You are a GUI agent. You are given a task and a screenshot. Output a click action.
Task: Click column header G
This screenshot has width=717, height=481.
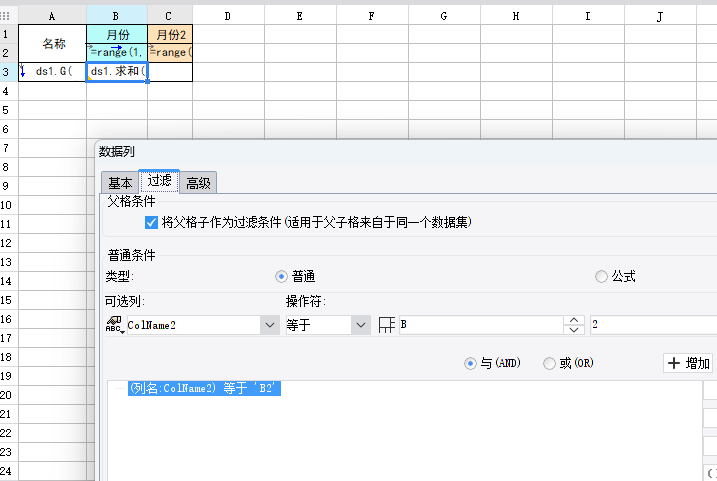[444, 16]
